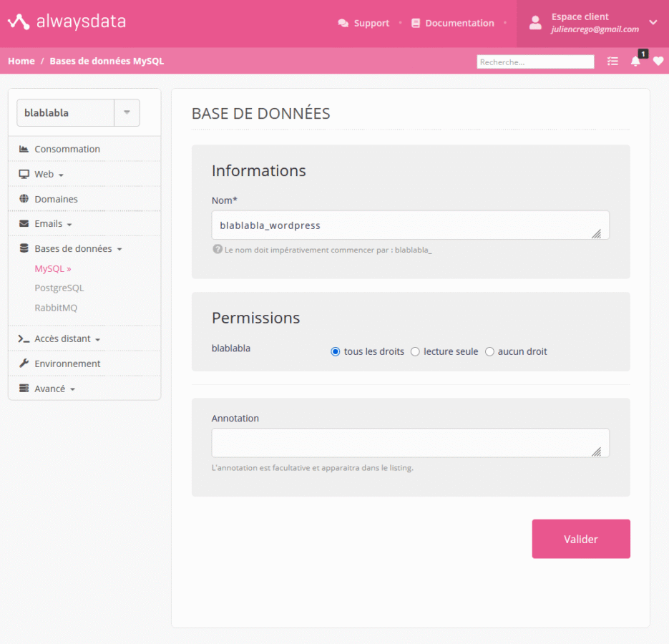Click the Informations section heading

click(258, 171)
